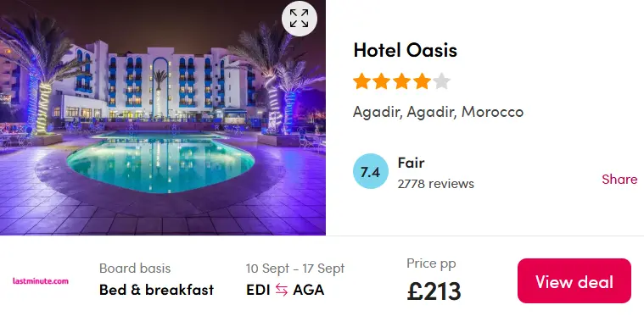Viewport: 644px width, 316px height.
Task: Click the 7.4 rating score badge
Action: (x=371, y=171)
